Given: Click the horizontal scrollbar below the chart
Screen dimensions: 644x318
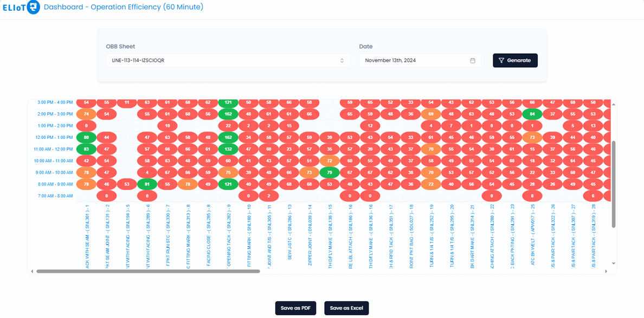Looking at the screenshot, I should (146, 270).
